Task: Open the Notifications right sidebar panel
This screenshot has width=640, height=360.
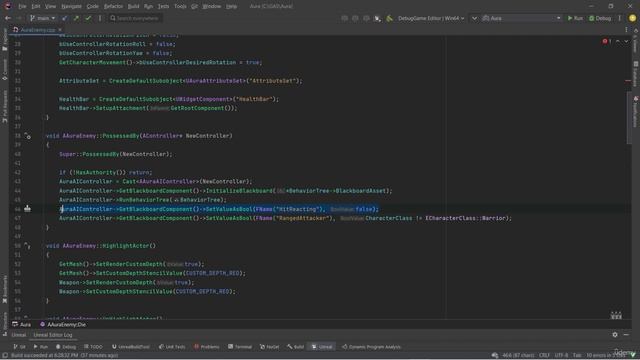Action: click(636, 111)
